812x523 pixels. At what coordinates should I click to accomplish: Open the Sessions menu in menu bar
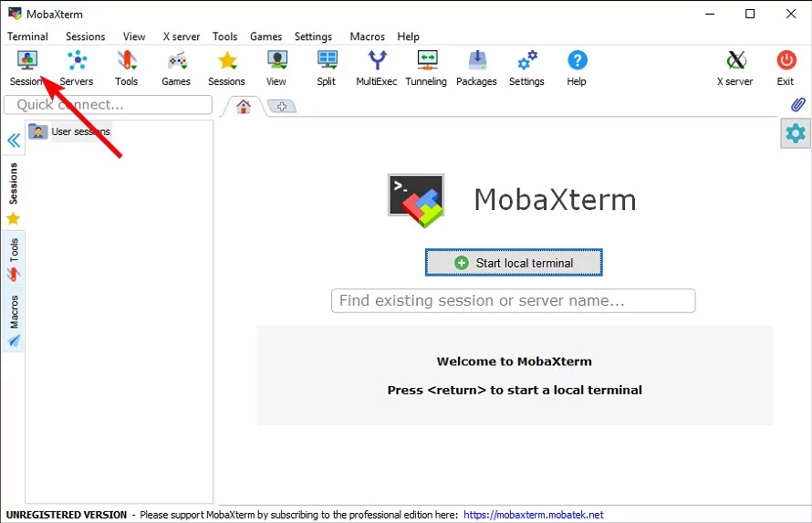(x=86, y=37)
